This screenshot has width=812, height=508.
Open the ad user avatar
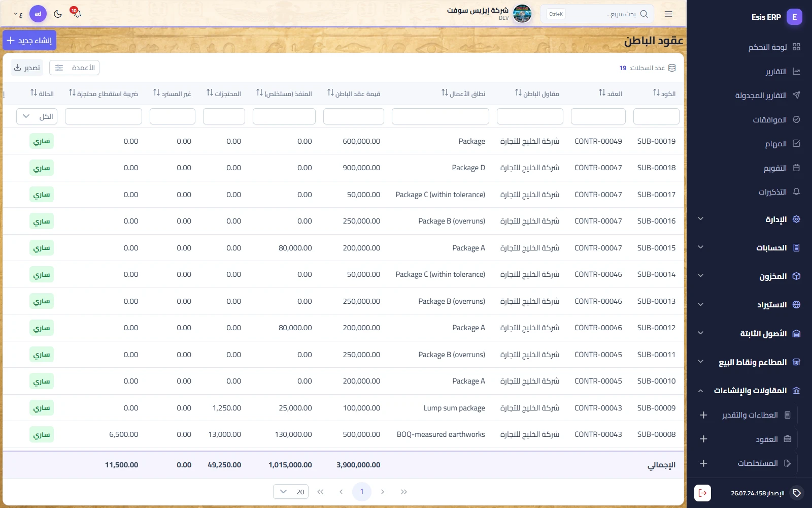point(38,14)
